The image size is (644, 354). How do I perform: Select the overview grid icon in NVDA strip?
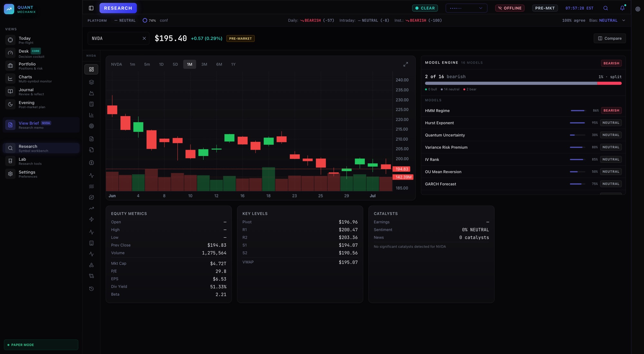click(91, 69)
